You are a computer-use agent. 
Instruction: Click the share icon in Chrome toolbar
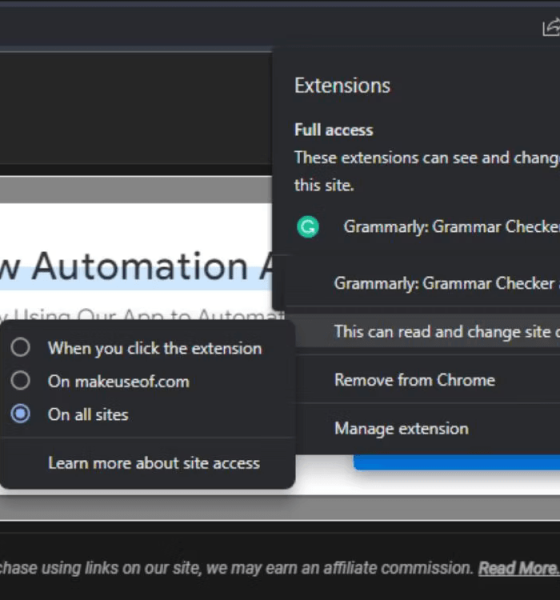pyautogui.click(x=552, y=28)
